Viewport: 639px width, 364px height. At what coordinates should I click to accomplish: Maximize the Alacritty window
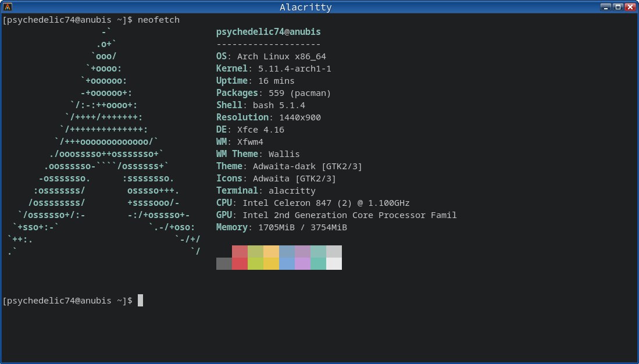[618, 6]
